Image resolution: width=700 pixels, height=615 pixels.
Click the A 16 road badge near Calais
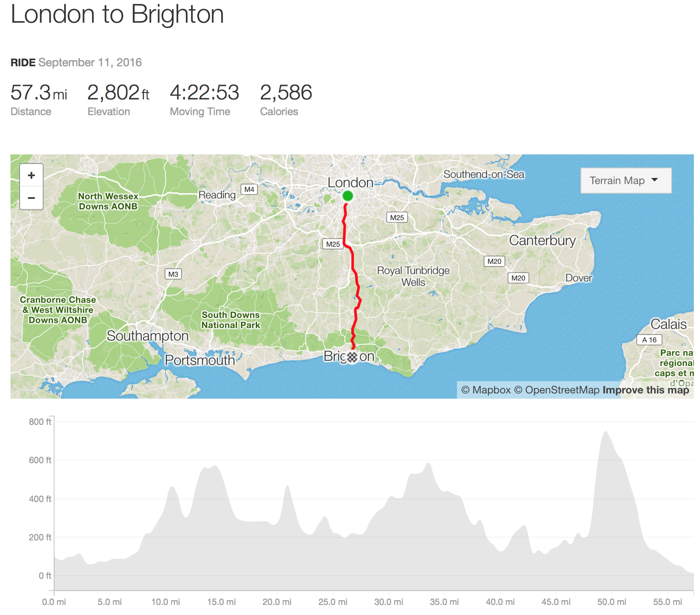(x=649, y=340)
